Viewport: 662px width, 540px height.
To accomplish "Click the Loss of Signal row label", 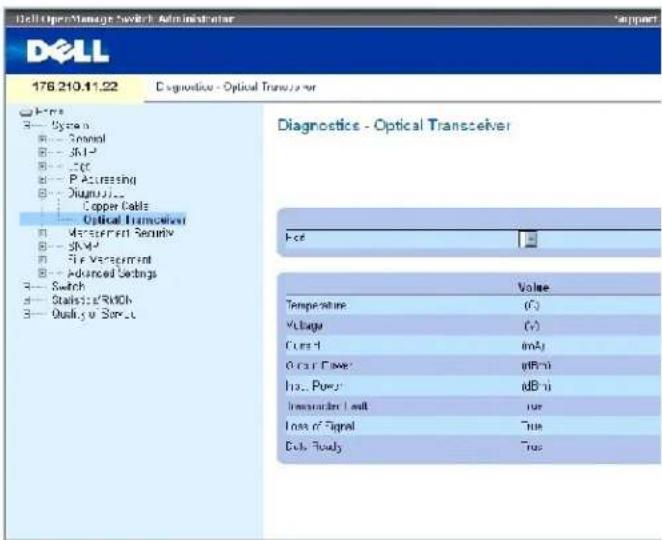I will tap(320, 426).
